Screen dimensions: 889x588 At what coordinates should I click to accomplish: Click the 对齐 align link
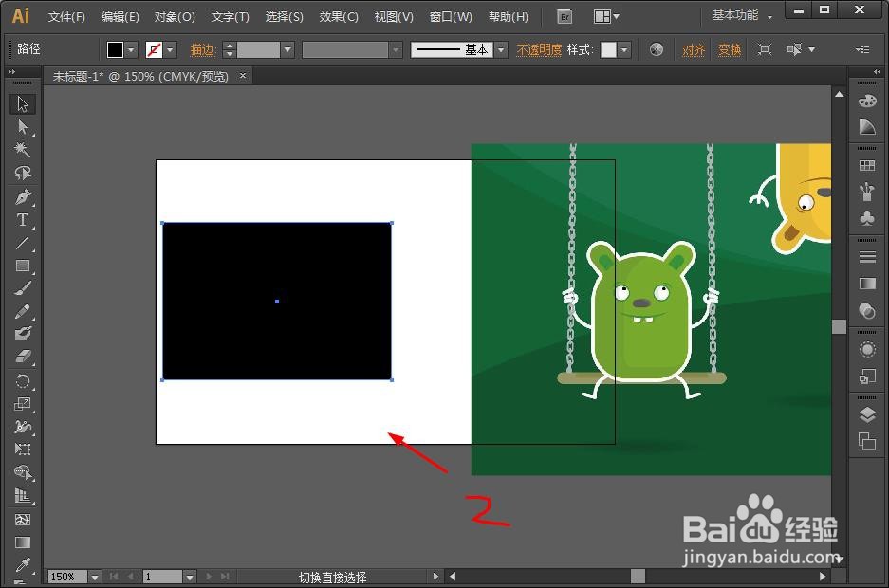pyautogui.click(x=693, y=50)
